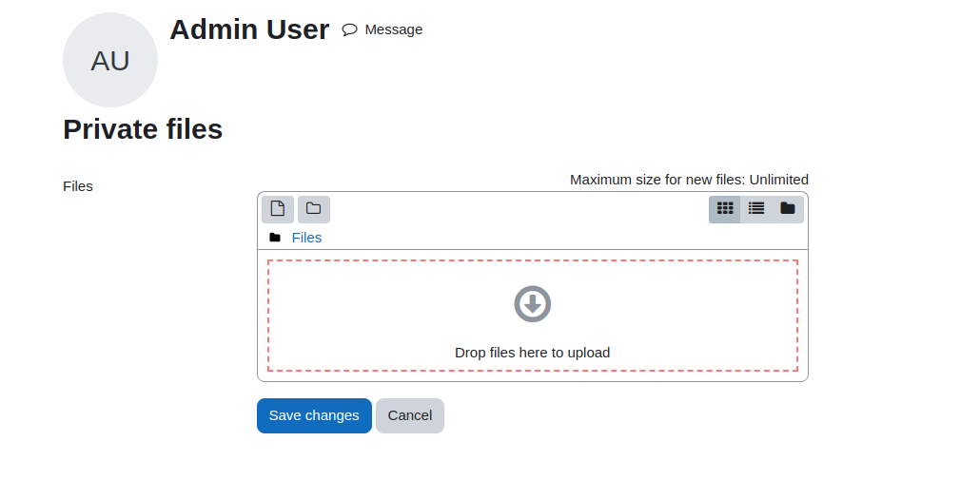This screenshot has height=480, width=980.
Task: Click the speech bubble message icon
Action: (349, 29)
